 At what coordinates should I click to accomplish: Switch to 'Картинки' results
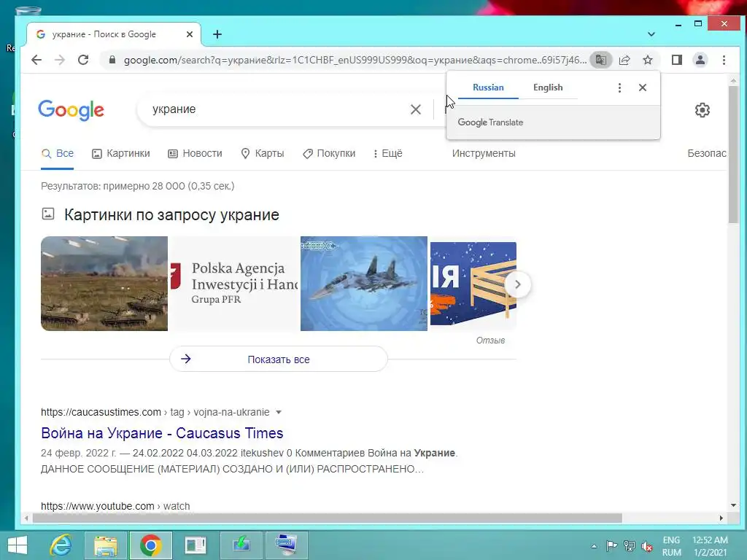click(x=120, y=153)
